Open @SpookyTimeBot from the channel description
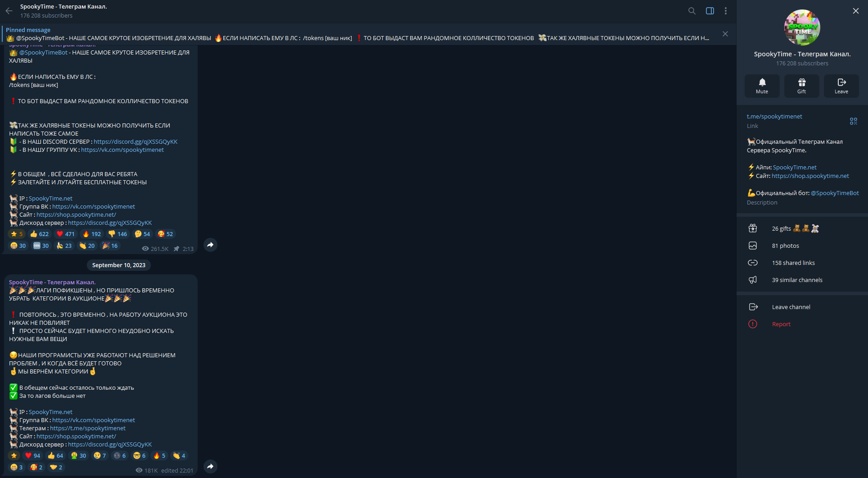The width and height of the screenshot is (868, 478). (835, 193)
